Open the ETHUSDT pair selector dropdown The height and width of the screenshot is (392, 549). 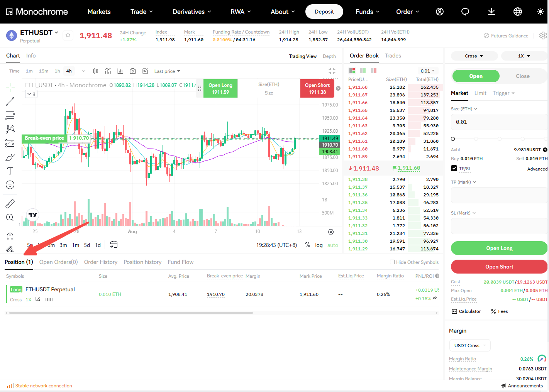[x=39, y=33]
